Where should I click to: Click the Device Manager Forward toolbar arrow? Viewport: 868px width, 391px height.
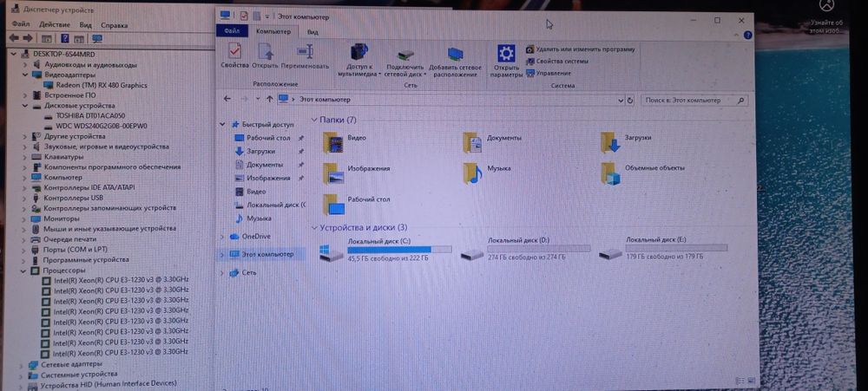(x=27, y=39)
